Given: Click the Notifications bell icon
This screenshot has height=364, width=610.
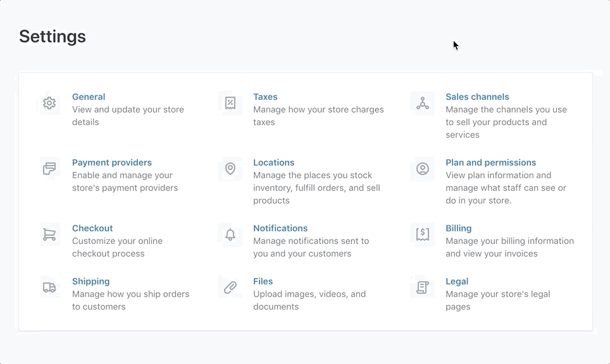Looking at the screenshot, I should pos(230,234).
